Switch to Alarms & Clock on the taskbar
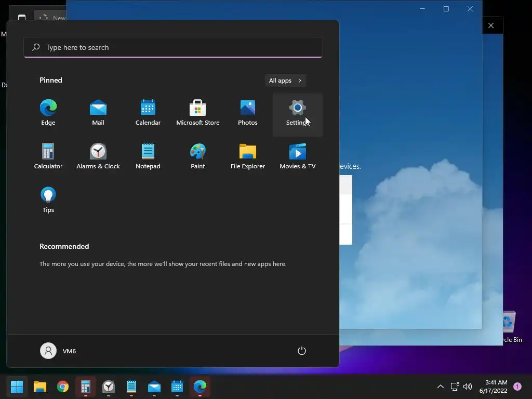 (x=109, y=387)
